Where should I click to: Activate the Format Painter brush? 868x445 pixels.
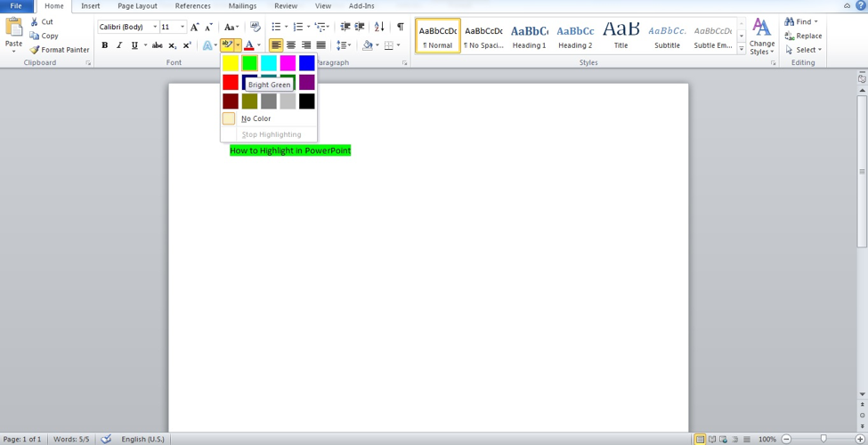pyautogui.click(x=35, y=49)
